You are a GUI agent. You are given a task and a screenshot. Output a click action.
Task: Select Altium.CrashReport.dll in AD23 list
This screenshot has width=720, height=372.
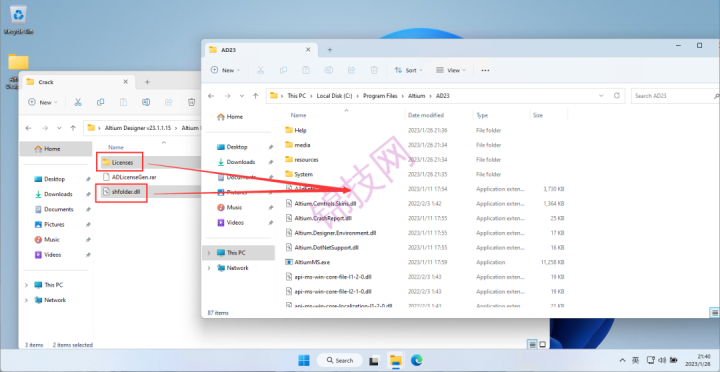click(323, 218)
